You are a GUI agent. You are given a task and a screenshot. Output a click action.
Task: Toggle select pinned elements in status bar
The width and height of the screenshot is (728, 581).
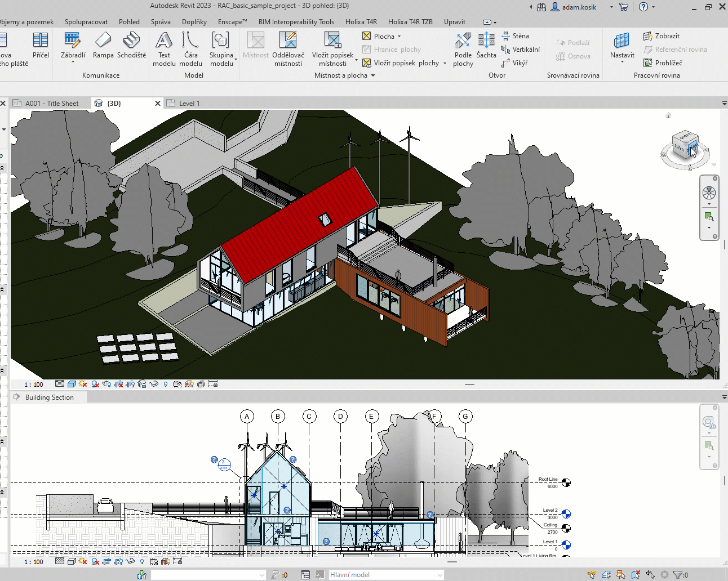point(620,575)
